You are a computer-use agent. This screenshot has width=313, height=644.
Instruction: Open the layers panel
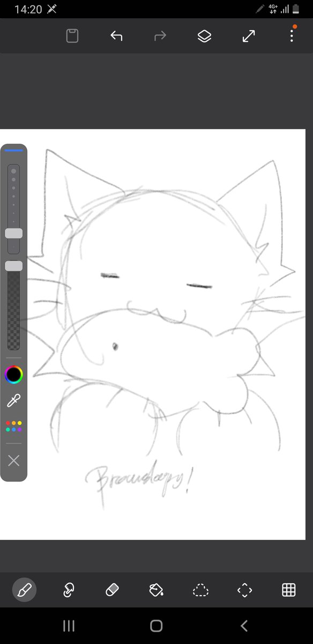coord(204,36)
